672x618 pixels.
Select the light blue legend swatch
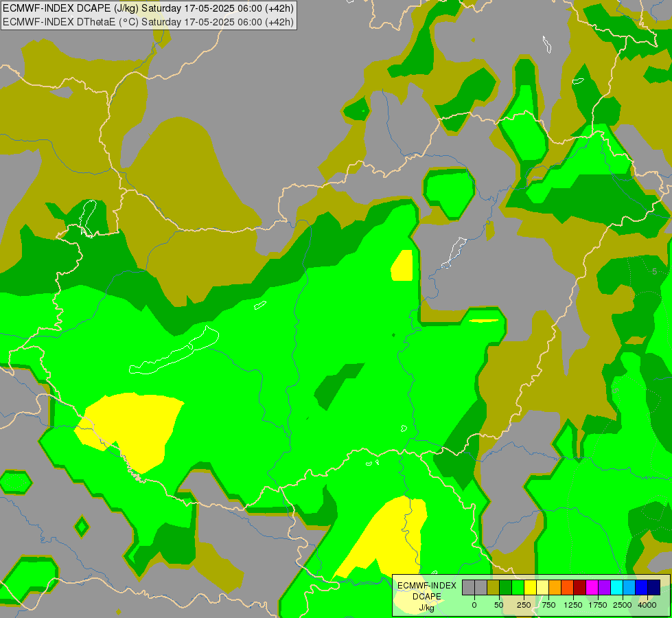point(629,587)
